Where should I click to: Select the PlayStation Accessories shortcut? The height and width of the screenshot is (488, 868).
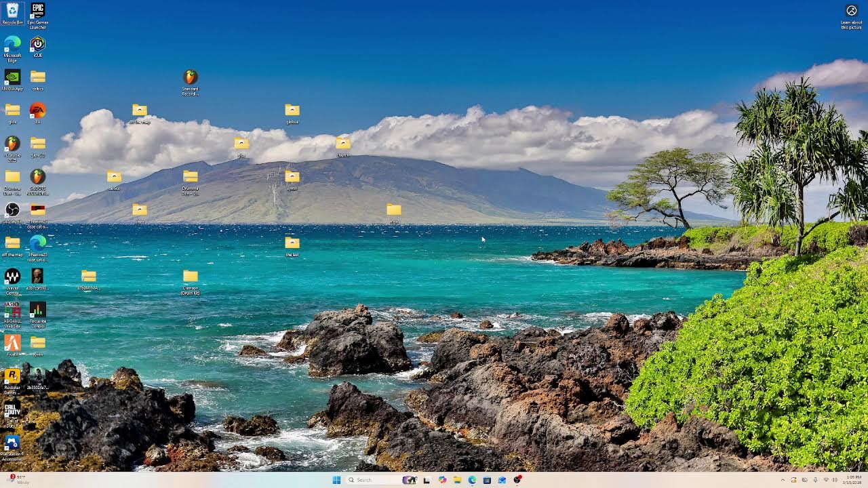12,447
